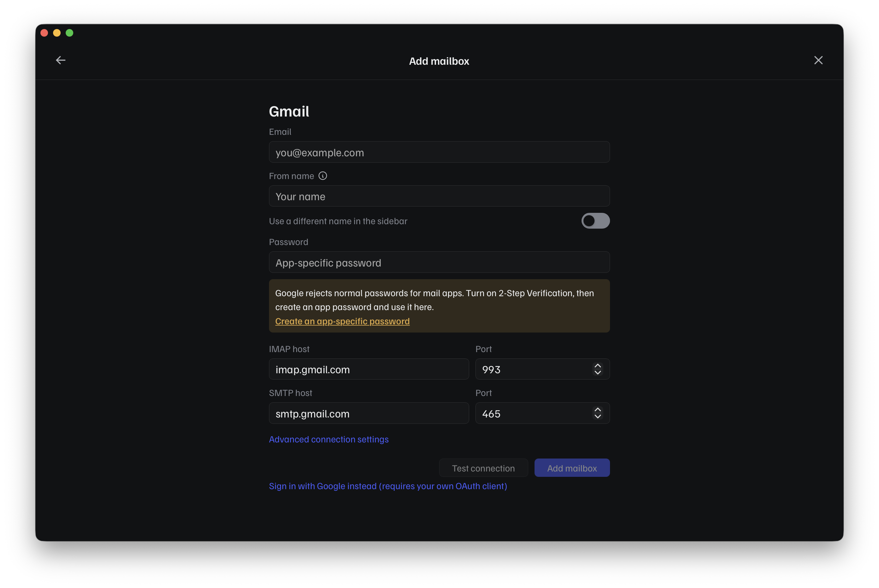Screen dimensions: 879x588
Task: Click the SMTP host field
Action: pos(369,413)
